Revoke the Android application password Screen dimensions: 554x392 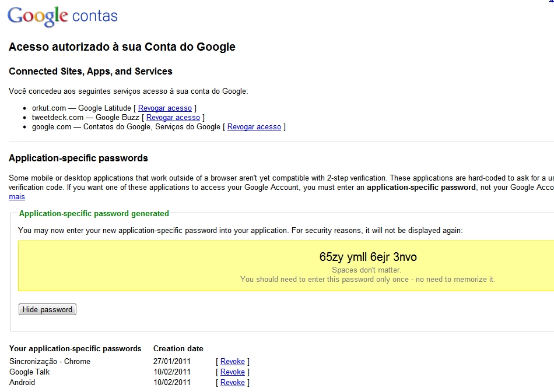click(x=232, y=382)
